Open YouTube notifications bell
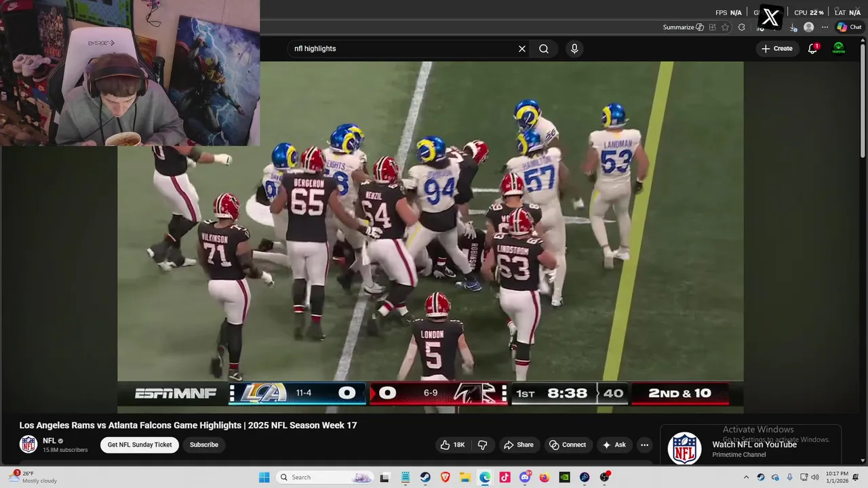 812,49
